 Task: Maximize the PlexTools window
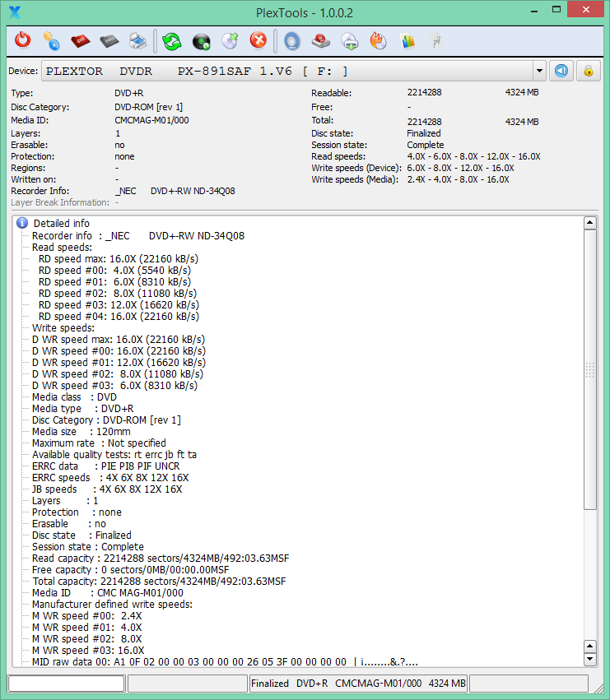tap(556, 9)
